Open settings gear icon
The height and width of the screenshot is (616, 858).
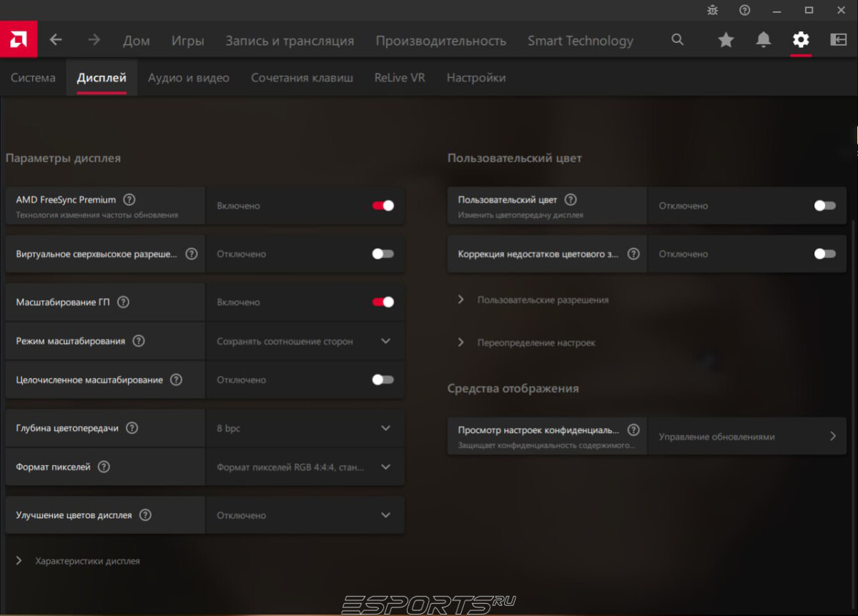[x=801, y=40]
